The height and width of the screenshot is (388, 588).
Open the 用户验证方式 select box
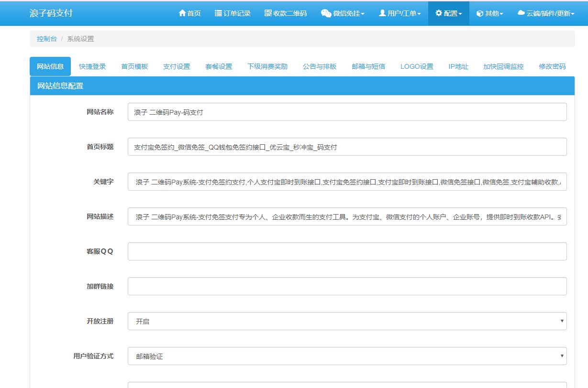coord(347,356)
